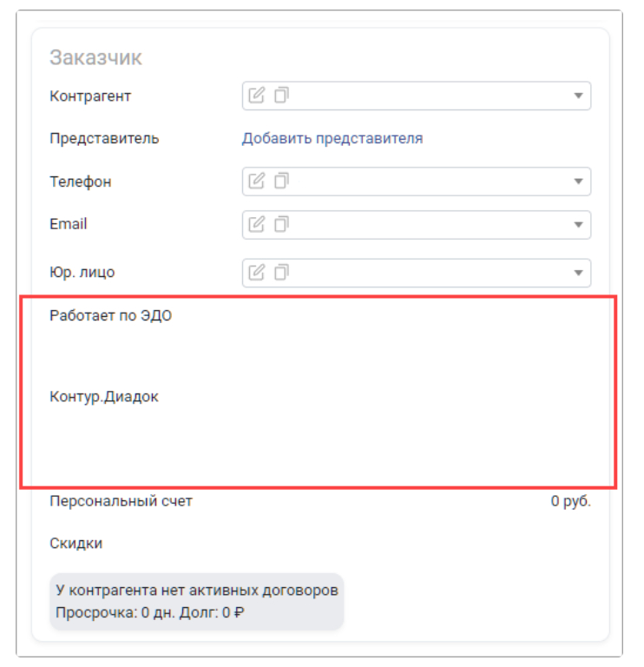Click inside the Контрагент input field
Viewport: 644px width, 667px height.
point(425,96)
